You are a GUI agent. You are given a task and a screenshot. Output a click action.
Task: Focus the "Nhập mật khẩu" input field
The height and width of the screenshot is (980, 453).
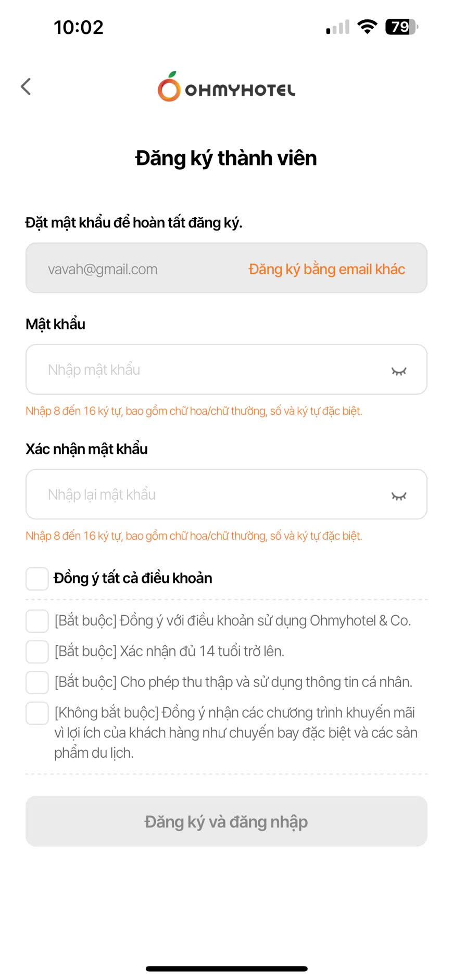pyautogui.click(x=208, y=370)
